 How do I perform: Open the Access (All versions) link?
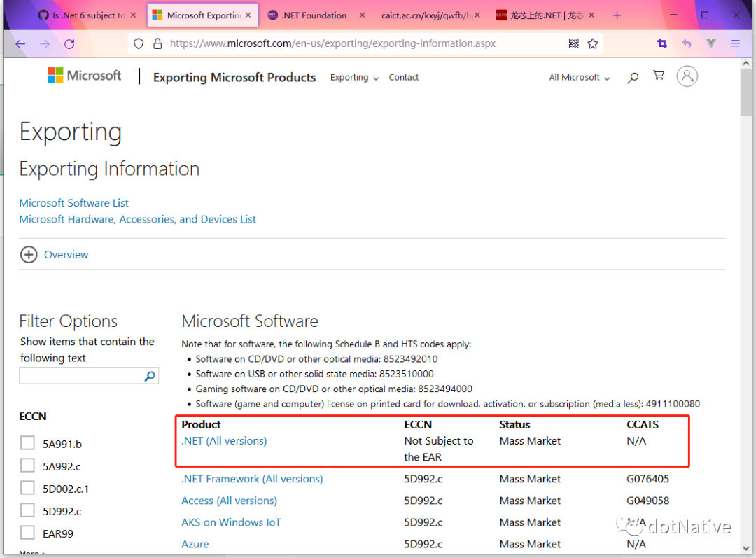pos(229,501)
